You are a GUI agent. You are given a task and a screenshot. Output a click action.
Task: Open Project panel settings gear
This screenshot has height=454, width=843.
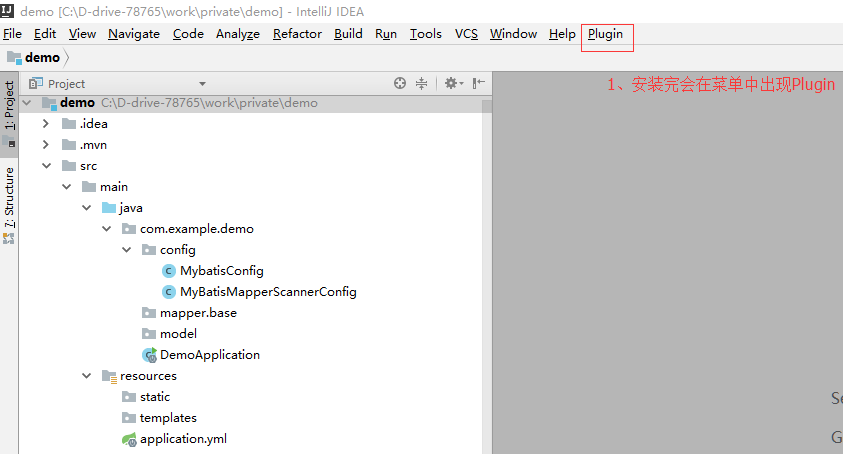[x=454, y=83]
